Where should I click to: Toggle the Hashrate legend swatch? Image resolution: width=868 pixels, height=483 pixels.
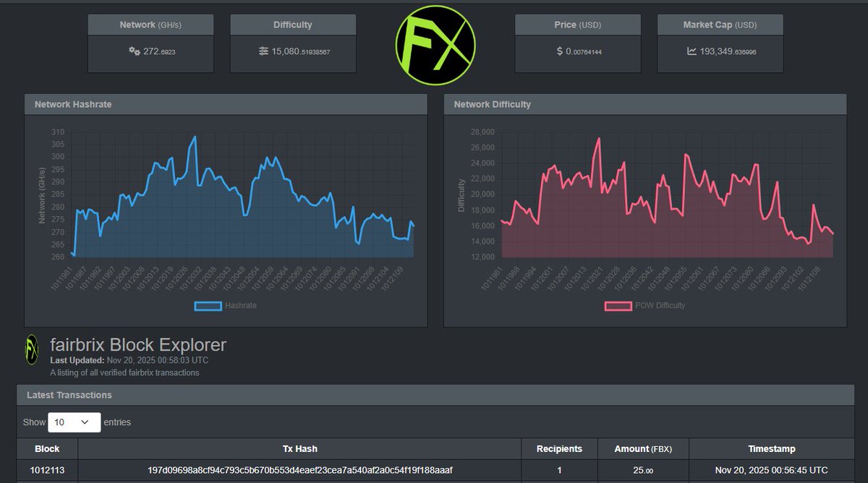[x=208, y=305]
